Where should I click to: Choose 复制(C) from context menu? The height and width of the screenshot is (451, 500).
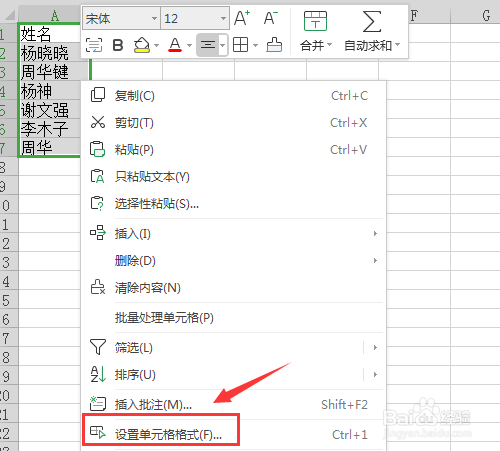233,96
